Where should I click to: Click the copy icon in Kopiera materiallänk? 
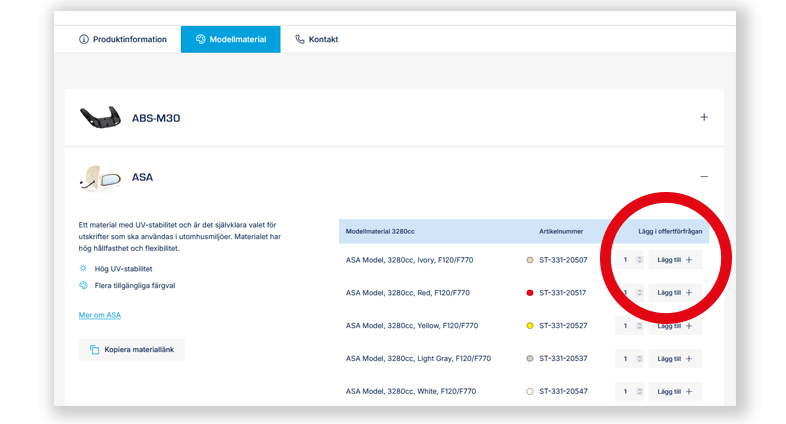pos(94,350)
